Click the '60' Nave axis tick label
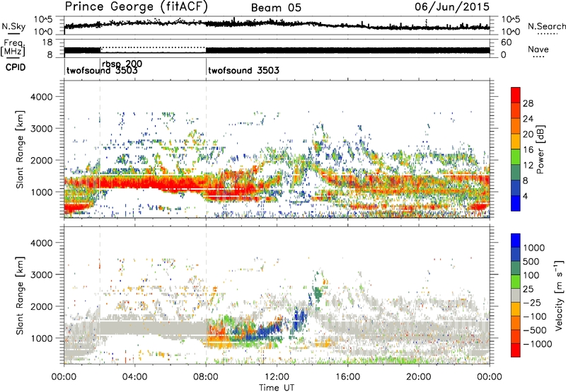566x392 pixels. coord(506,42)
